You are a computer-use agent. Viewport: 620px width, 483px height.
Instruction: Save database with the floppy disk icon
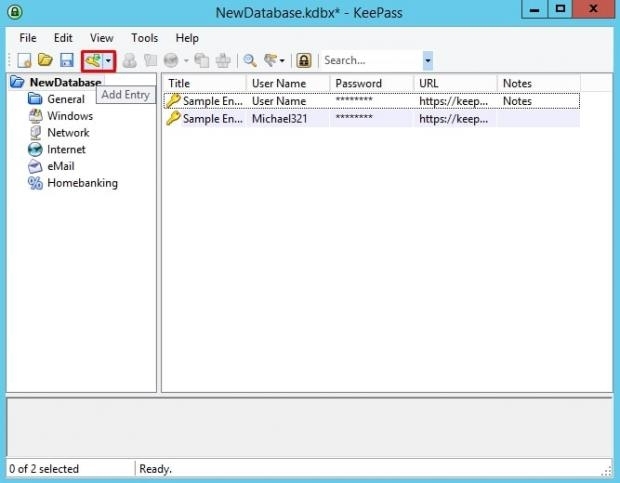[67, 60]
